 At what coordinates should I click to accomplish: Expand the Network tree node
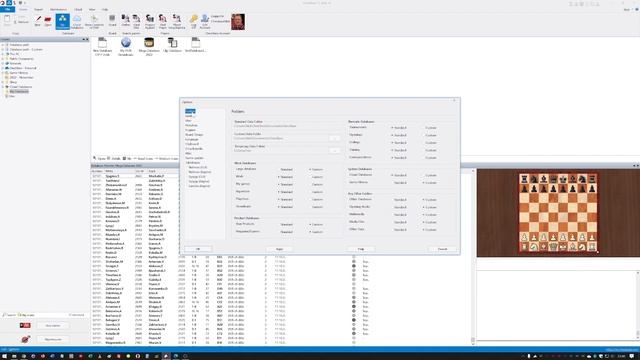[2, 63]
